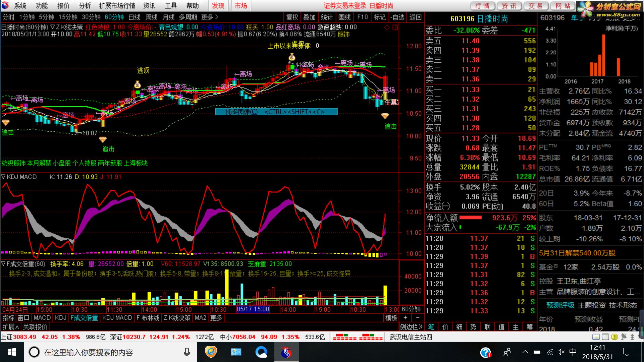Click the 追击 diamond marker at far right
Viewport: 644px width, 362px height.
385,116
